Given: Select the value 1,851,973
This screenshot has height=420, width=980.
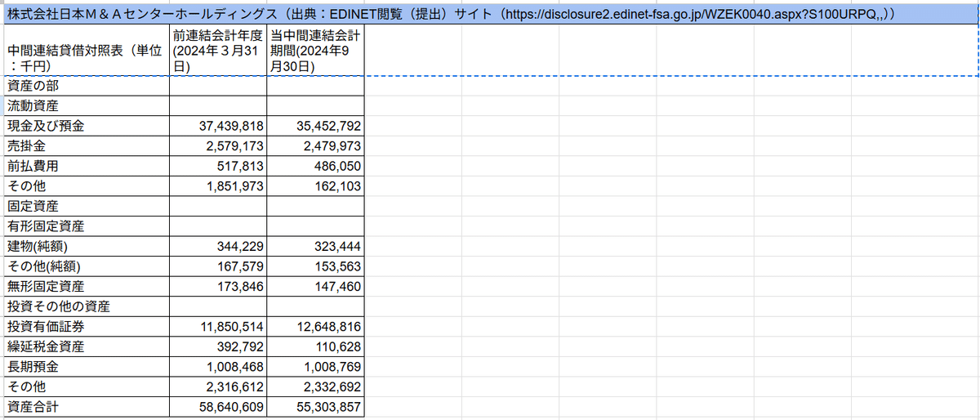Looking at the screenshot, I should [217, 186].
